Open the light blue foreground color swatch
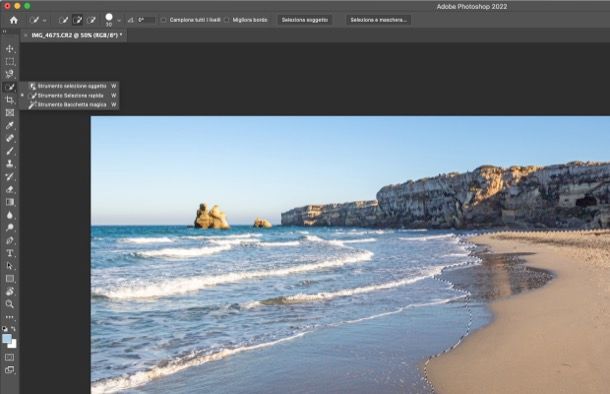610x394 pixels. (x=6, y=339)
